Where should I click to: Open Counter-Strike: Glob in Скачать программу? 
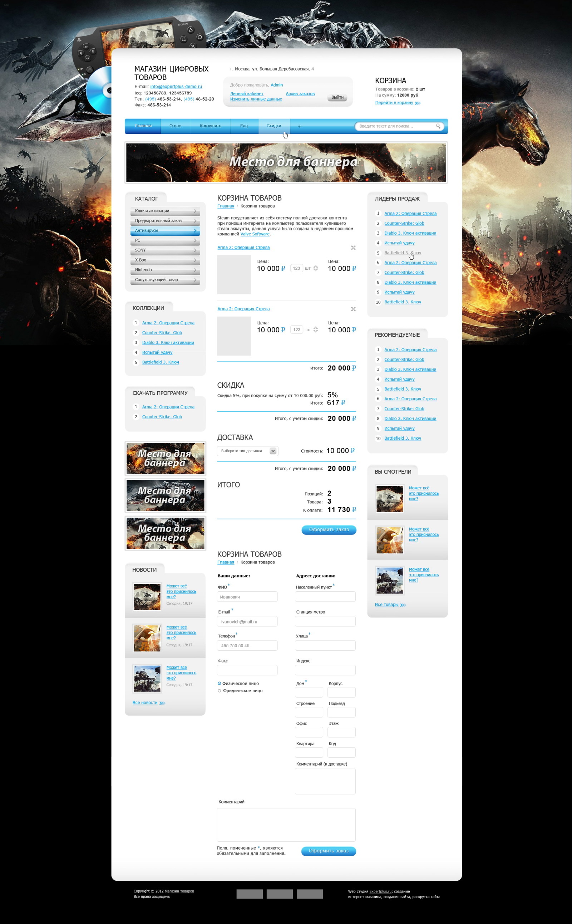point(162,417)
